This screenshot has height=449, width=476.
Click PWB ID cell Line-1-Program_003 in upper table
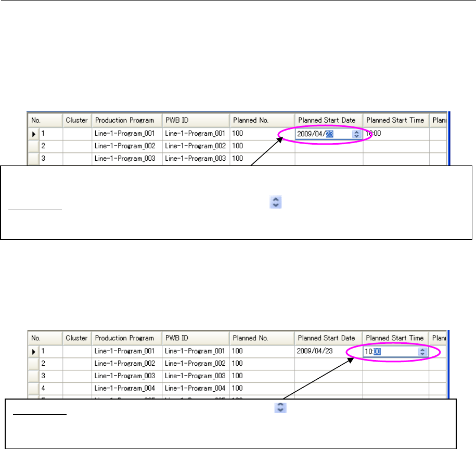coord(196,159)
